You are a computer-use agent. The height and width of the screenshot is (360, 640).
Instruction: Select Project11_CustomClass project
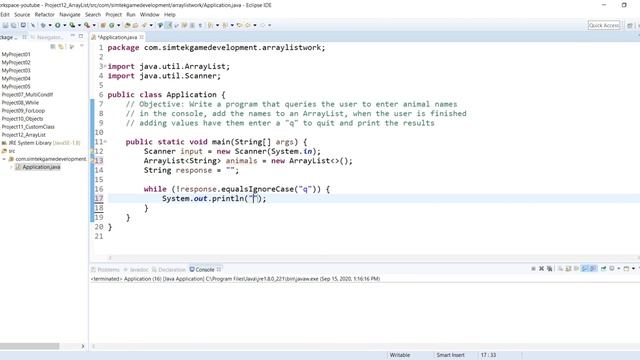[x=28, y=127]
